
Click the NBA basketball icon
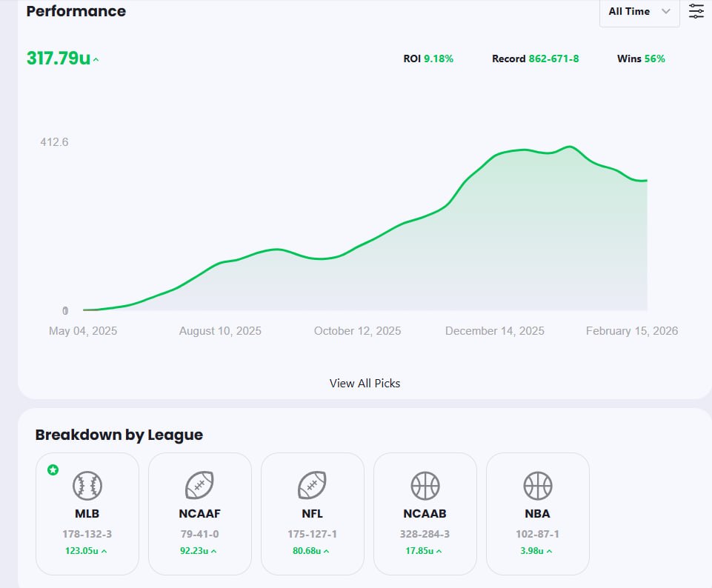538,486
